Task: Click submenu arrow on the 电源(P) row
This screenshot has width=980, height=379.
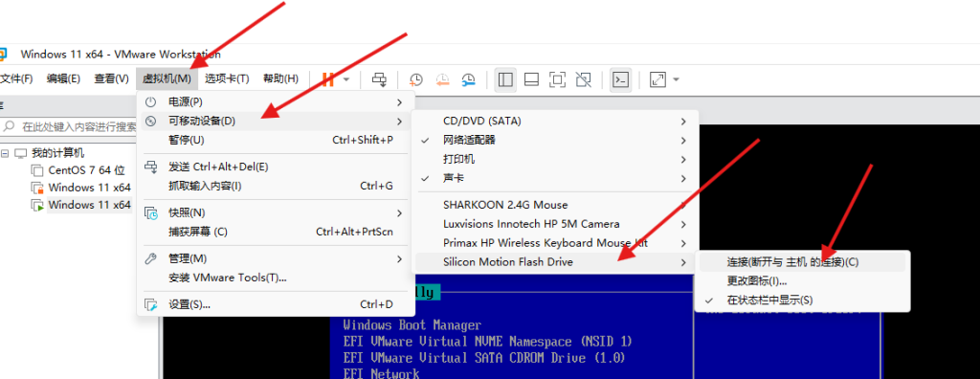Action: coord(399,101)
